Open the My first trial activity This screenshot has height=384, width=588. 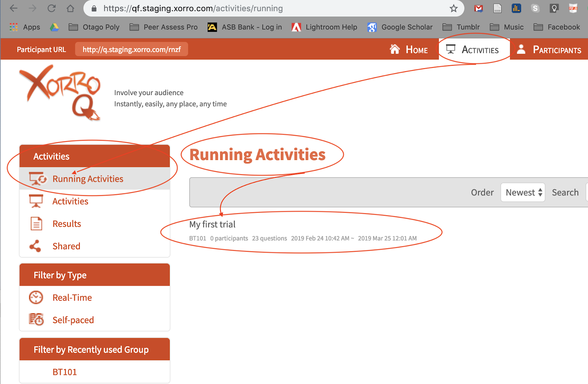click(212, 224)
